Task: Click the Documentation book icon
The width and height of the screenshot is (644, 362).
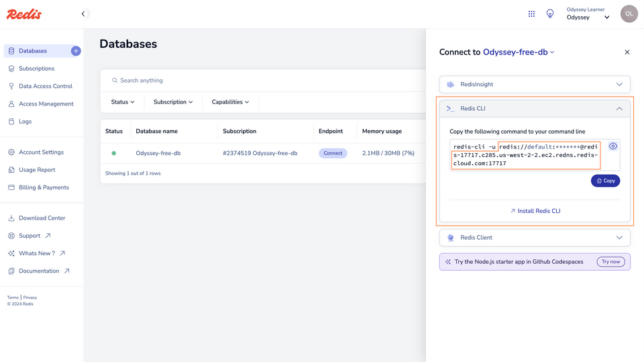Action: (x=11, y=271)
